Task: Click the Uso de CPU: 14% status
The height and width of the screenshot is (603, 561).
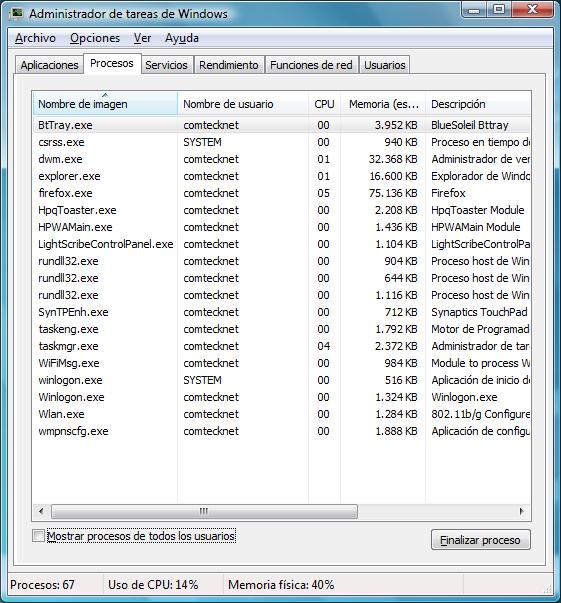Action: [153, 585]
